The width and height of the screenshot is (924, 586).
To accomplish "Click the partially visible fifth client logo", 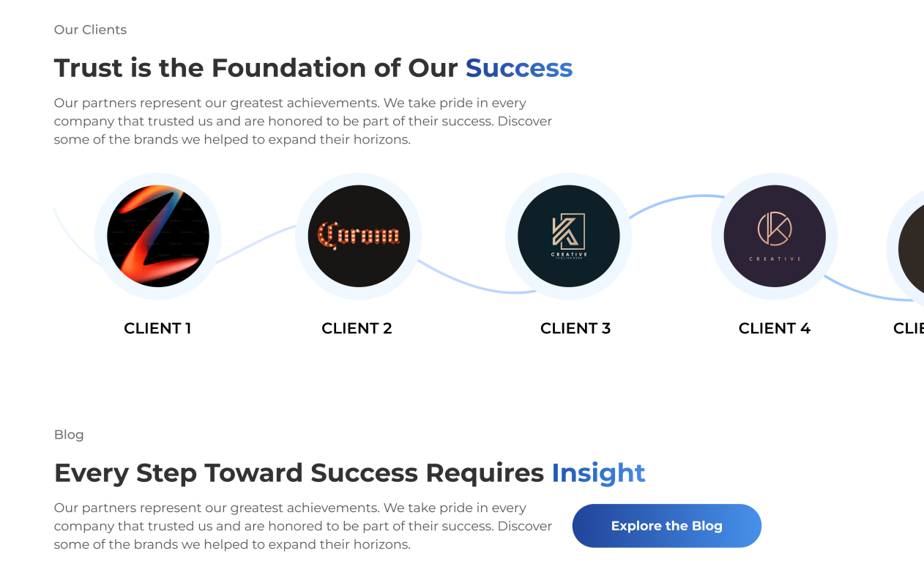I will pos(912,249).
